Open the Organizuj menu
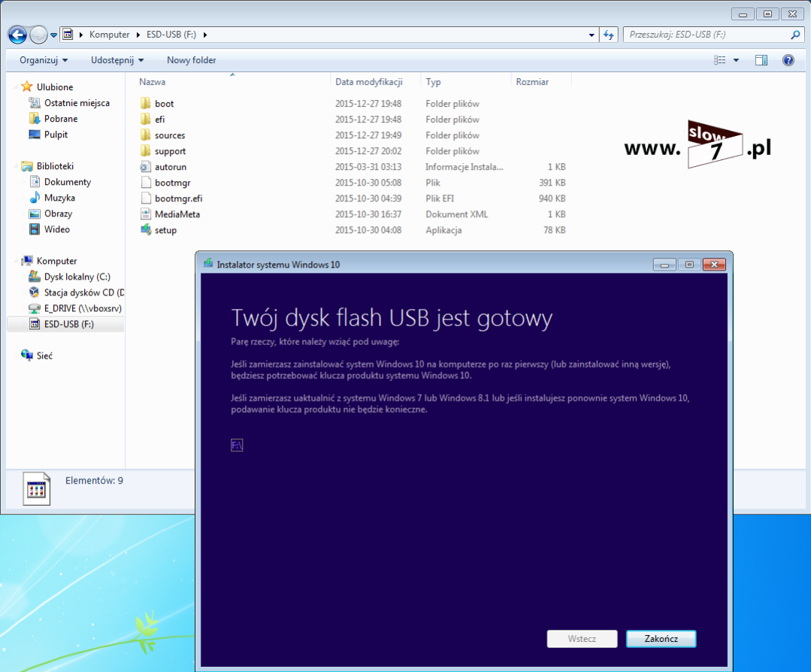Screen dimensions: 811x672 pyautogui.click(x=44, y=60)
